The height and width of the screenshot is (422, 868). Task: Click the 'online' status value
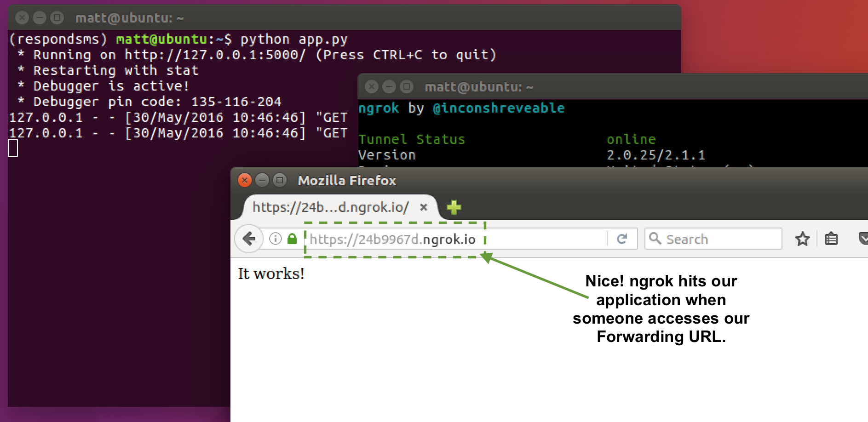(x=631, y=139)
